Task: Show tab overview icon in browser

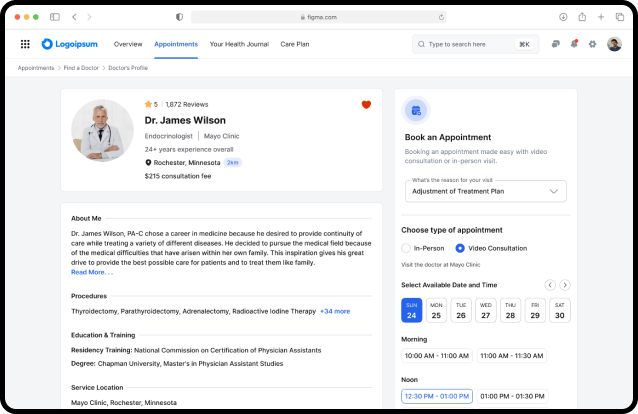Action: point(620,17)
